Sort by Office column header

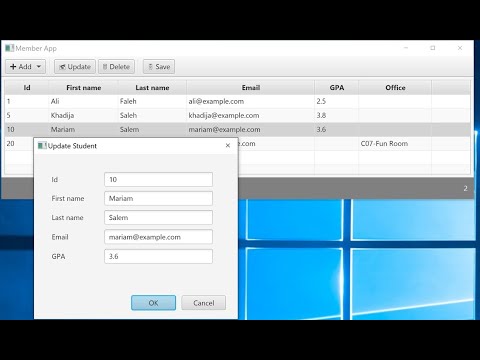pos(395,88)
